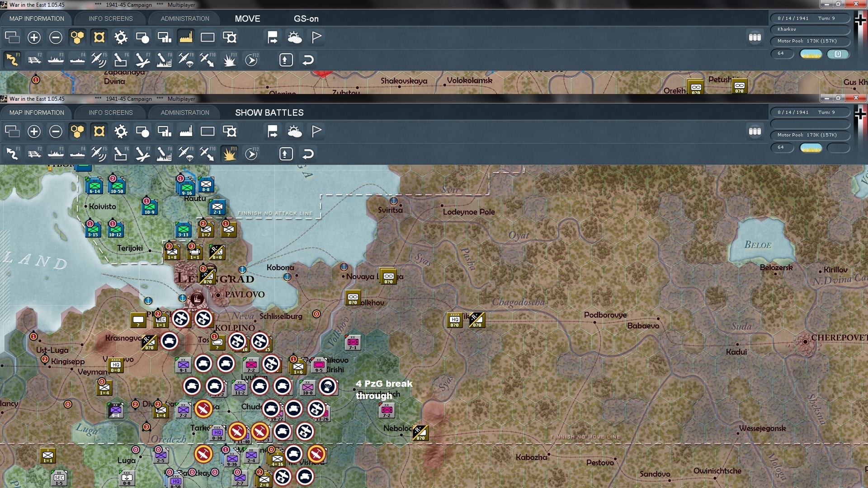Click undo arrow in top window
The width and height of the screenshot is (868, 488).
coord(308,60)
